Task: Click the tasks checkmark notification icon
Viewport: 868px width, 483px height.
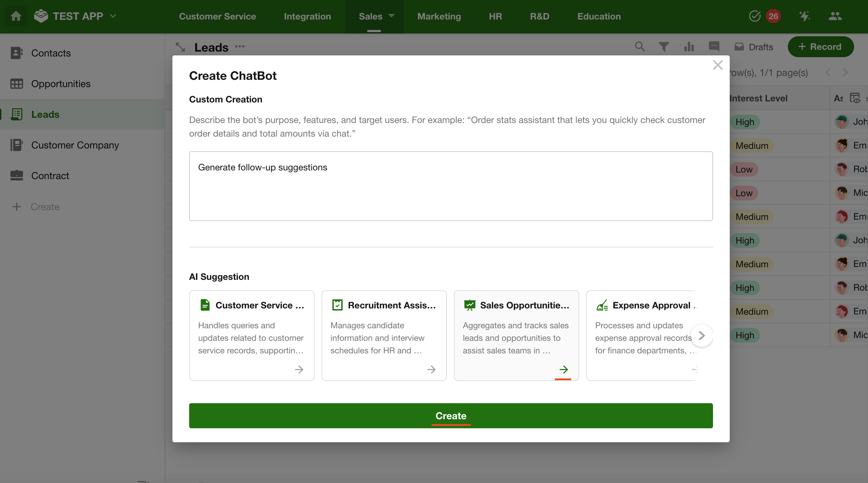Action: (x=755, y=16)
